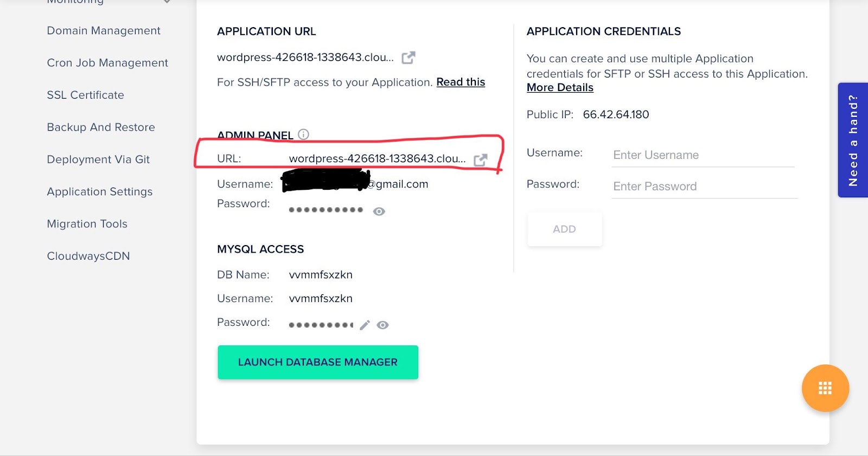868x456 pixels.
Task: Open CloudwaysCDN section
Action: [88, 256]
